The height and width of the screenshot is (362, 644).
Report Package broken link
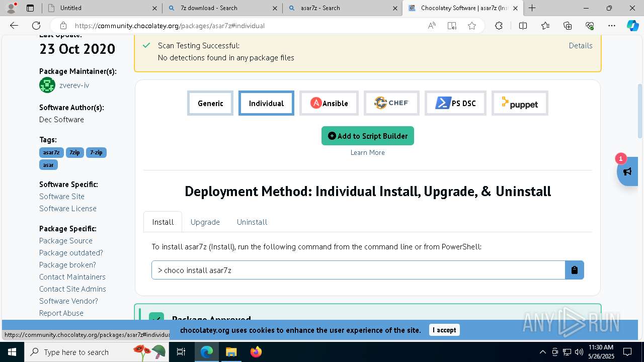pyautogui.click(x=67, y=264)
